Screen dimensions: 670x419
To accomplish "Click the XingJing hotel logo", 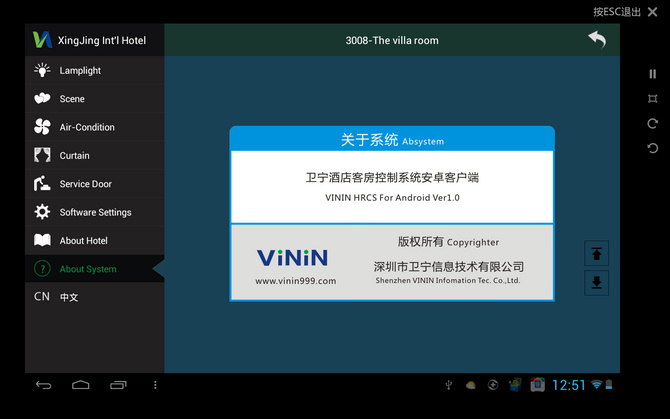I will tap(42, 40).
